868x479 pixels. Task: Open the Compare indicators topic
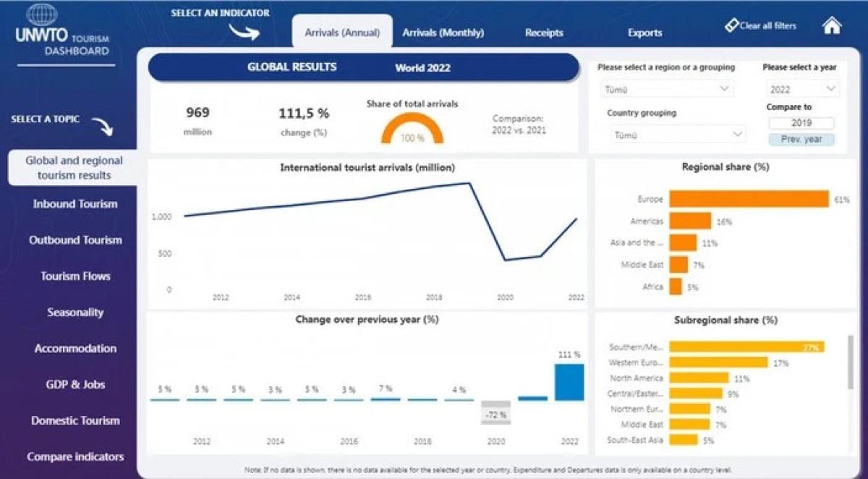pyautogui.click(x=75, y=457)
